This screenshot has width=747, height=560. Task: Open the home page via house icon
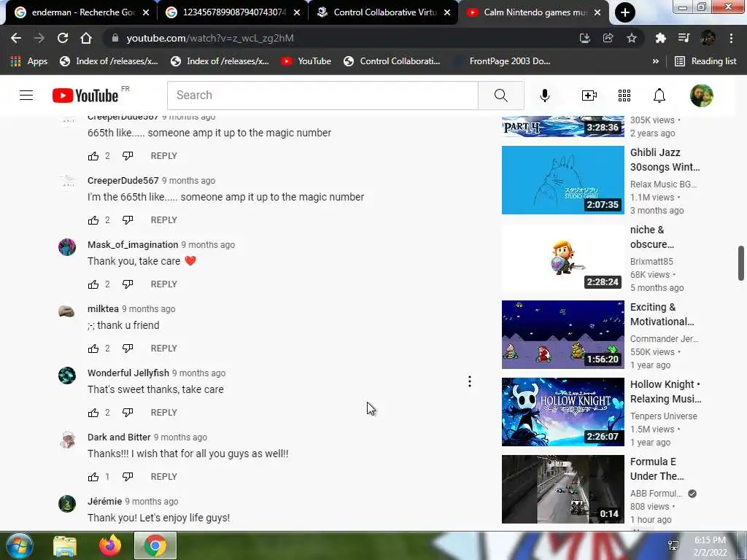coord(86,38)
